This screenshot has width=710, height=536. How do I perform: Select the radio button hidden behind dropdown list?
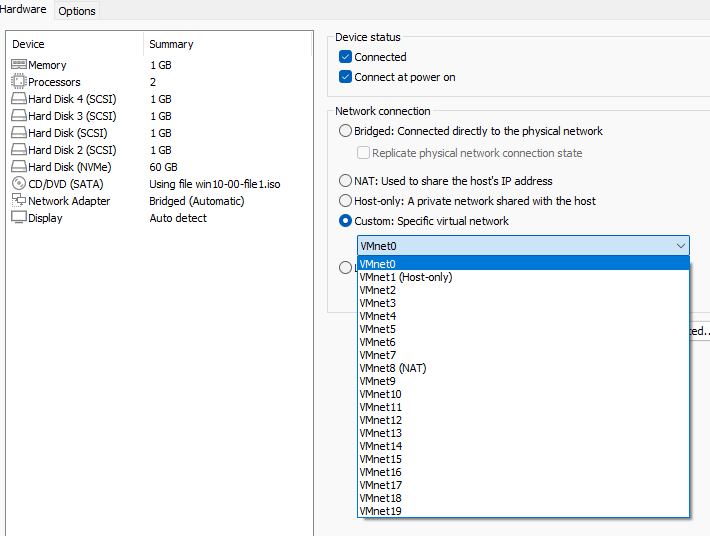pyautogui.click(x=345, y=268)
